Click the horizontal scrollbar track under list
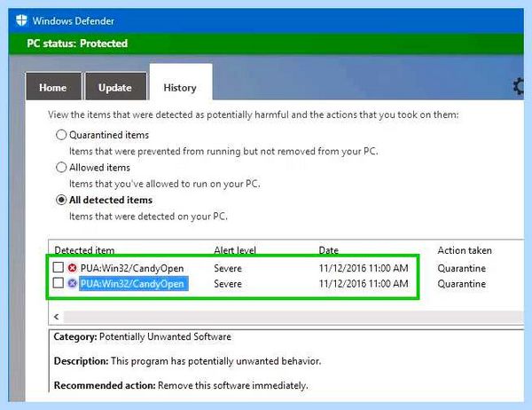Image resolution: width=532 pixels, height=410 pixels. point(293,317)
